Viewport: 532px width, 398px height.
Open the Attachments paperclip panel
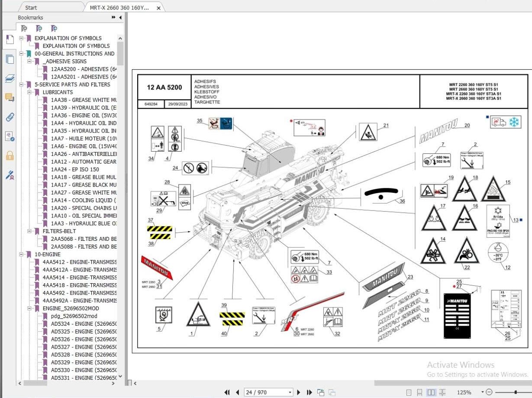[x=10, y=117]
